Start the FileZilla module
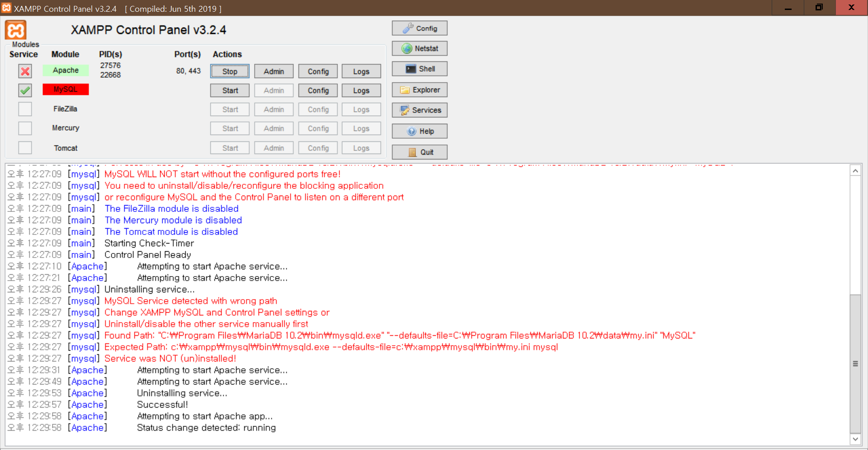Screen dimensions: 868x450 click(x=230, y=109)
